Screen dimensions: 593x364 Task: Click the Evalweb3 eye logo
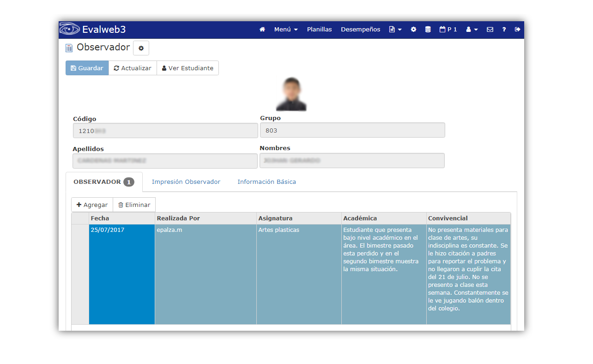(x=70, y=29)
